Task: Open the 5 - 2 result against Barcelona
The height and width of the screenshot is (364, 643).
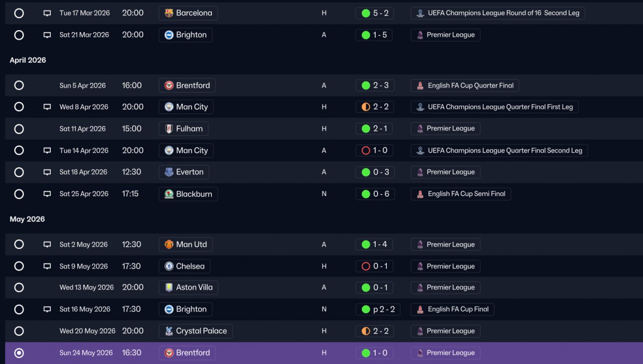Action: [x=375, y=13]
